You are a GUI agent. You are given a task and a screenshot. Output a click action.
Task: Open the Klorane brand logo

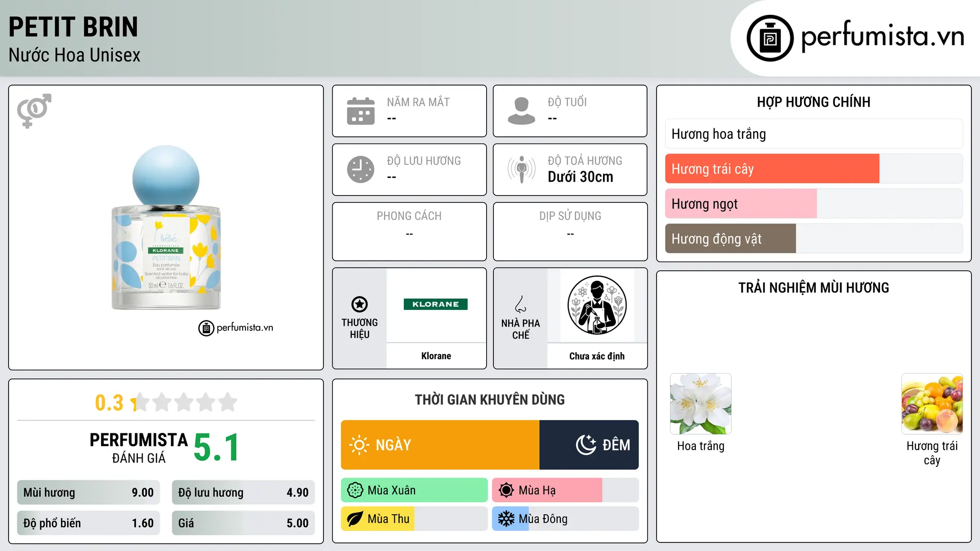[435, 304]
